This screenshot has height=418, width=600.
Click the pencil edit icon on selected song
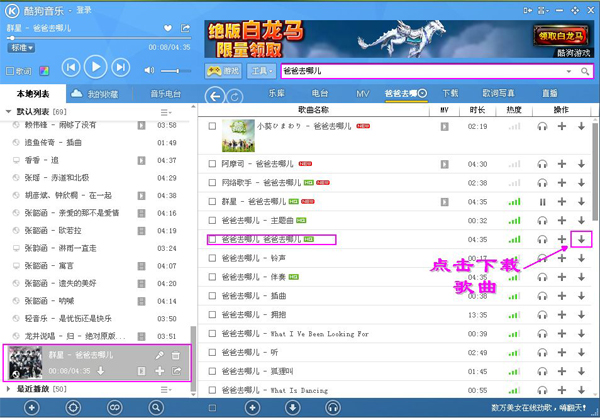coord(159,356)
